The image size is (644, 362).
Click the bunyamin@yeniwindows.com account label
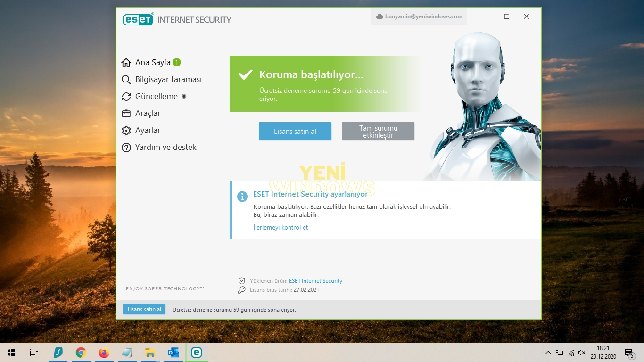coord(423,16)
